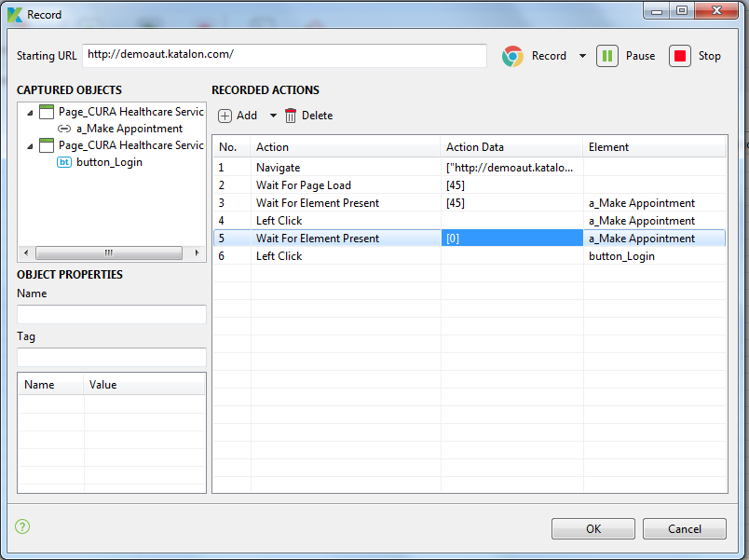This screenshot has height=560, width=749.
Task: Click a_Make Appointment element cell in row 3
Action: click(x=654, y=203)
